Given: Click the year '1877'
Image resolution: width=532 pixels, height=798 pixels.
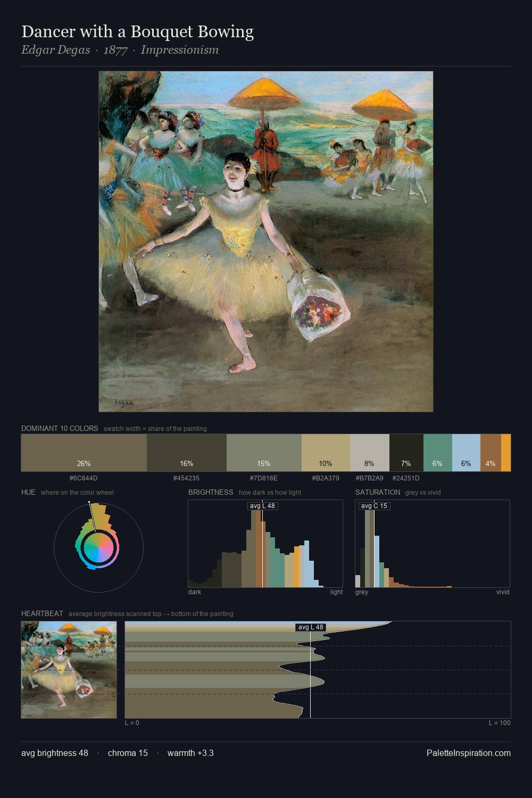Looking at the screenshot, I should point(115,50).
